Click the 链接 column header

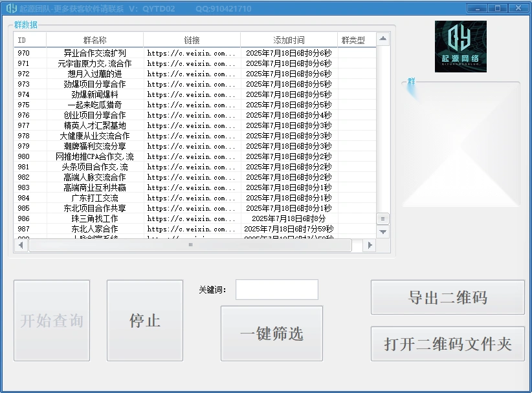[x=192, y=40]
